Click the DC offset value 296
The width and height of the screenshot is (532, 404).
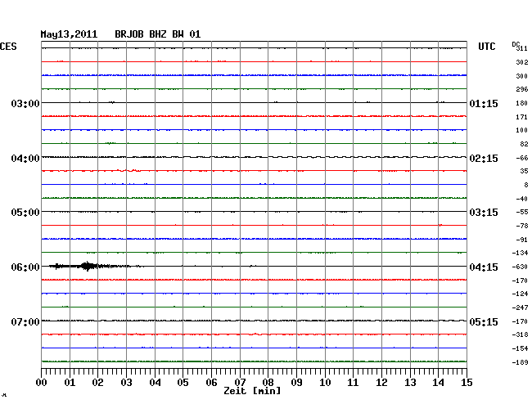click(x=522, y=89)
